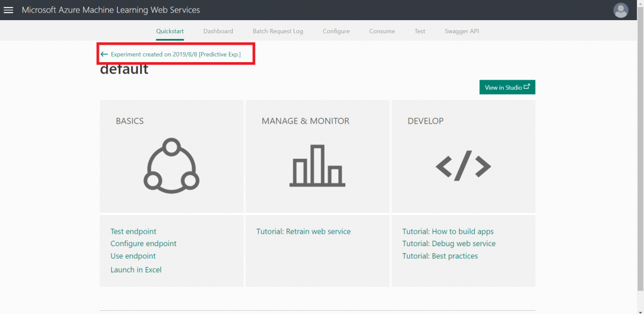Click the Manage & Monitor bar chart icon

[318, 166]
